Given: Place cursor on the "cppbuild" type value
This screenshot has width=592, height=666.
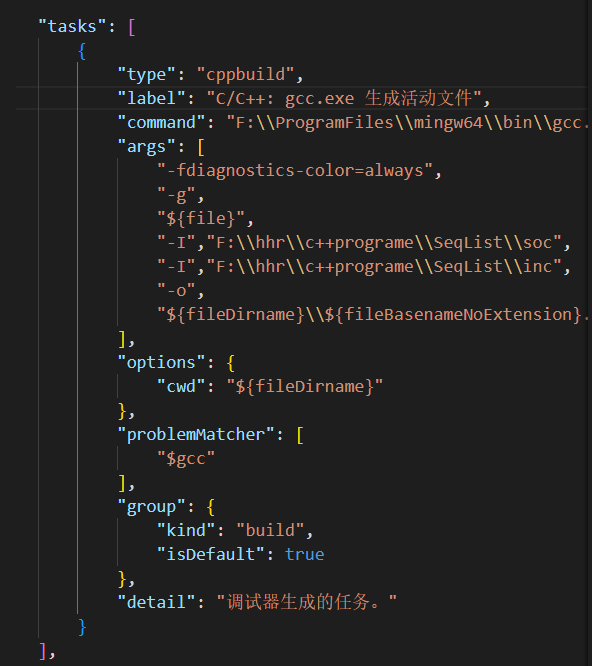Looking at the screenshot, I should (246, 75).
